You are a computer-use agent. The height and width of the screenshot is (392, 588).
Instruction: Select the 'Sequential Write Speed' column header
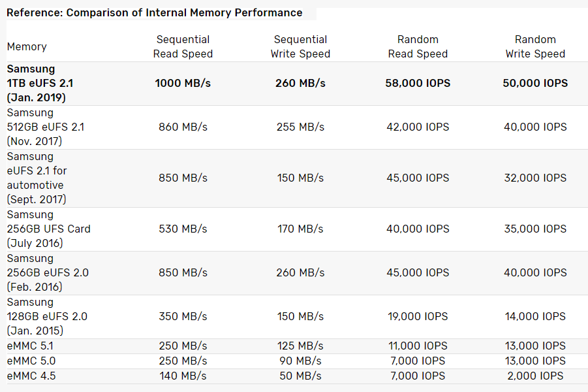[300, 47]
